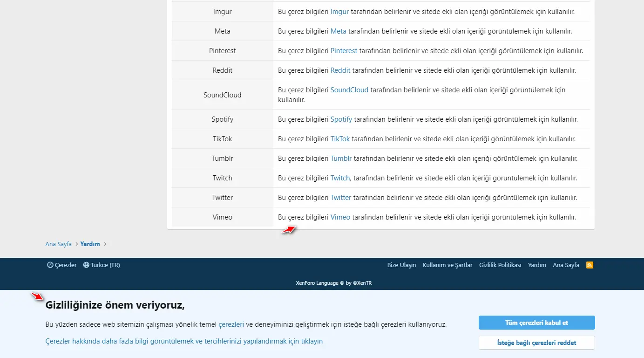Click the cookie icon beside Çerezler

pos(50,265)
